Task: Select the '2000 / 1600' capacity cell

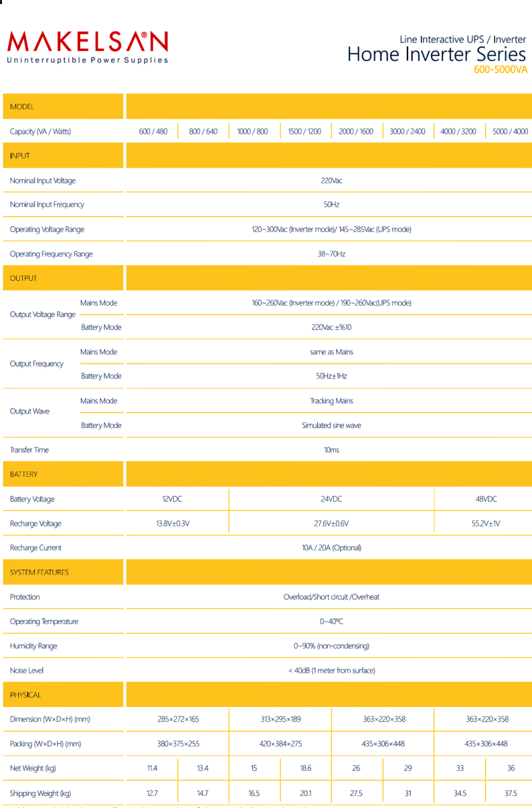Action: 356,131
